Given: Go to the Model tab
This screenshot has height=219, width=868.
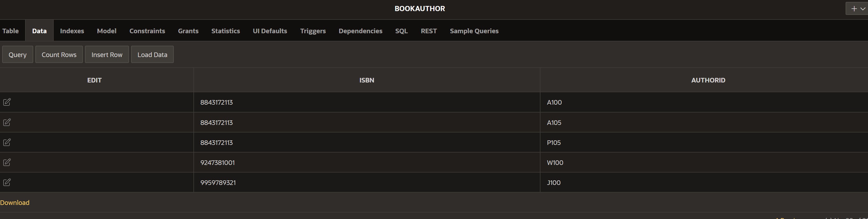Looking at the screenshot, I should pos(107,31).
